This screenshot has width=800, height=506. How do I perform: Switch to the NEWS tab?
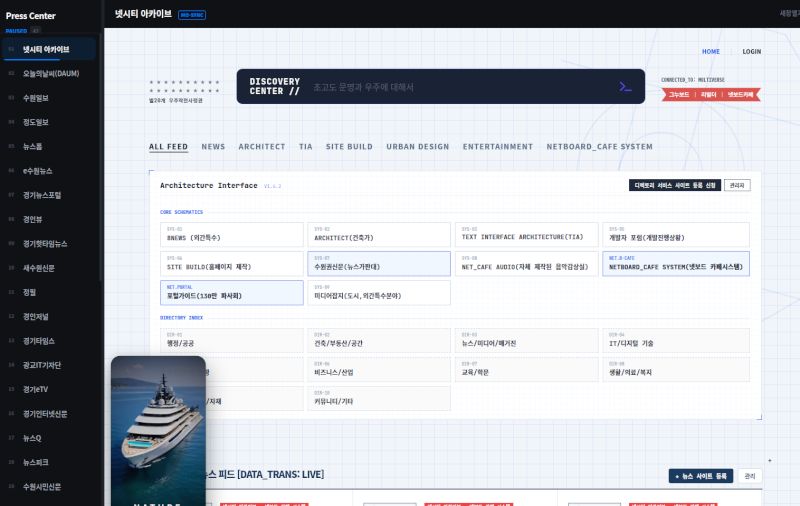[x=213, y=147]
